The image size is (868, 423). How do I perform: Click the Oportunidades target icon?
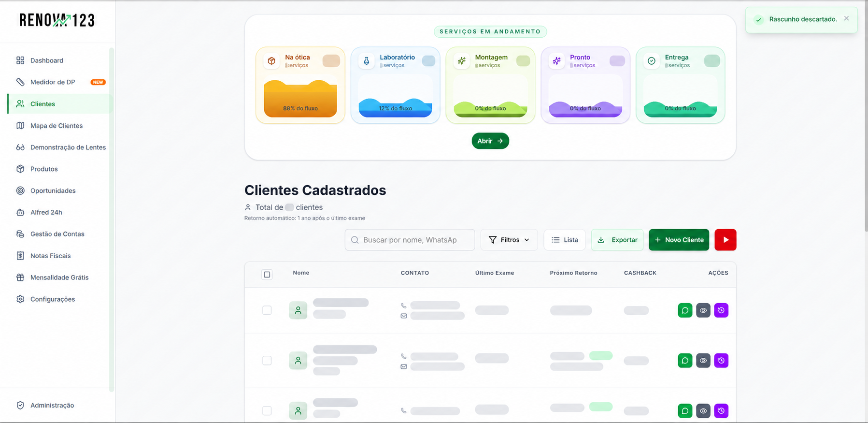click(20, 190)
